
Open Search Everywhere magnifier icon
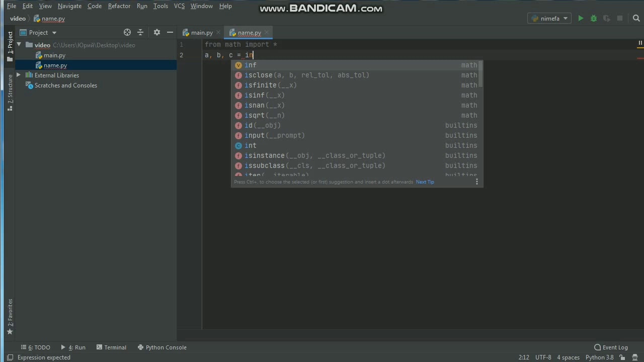[x=636, y=19]
